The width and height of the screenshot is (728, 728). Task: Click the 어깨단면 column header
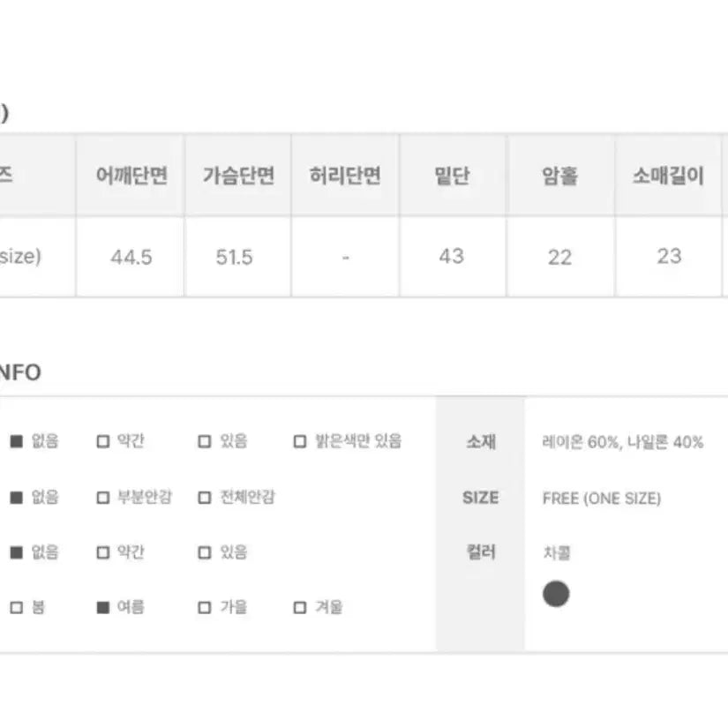(131, 176)
